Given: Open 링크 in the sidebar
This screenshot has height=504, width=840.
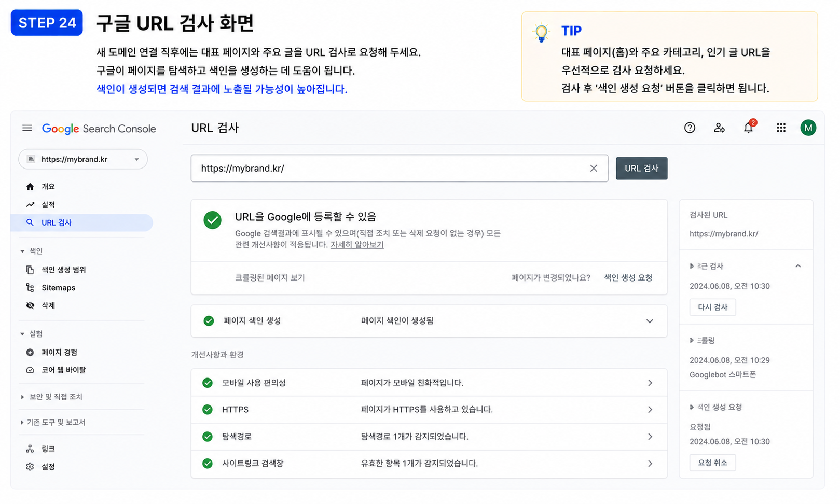Looking at the screenshot, I should [48, 449].
